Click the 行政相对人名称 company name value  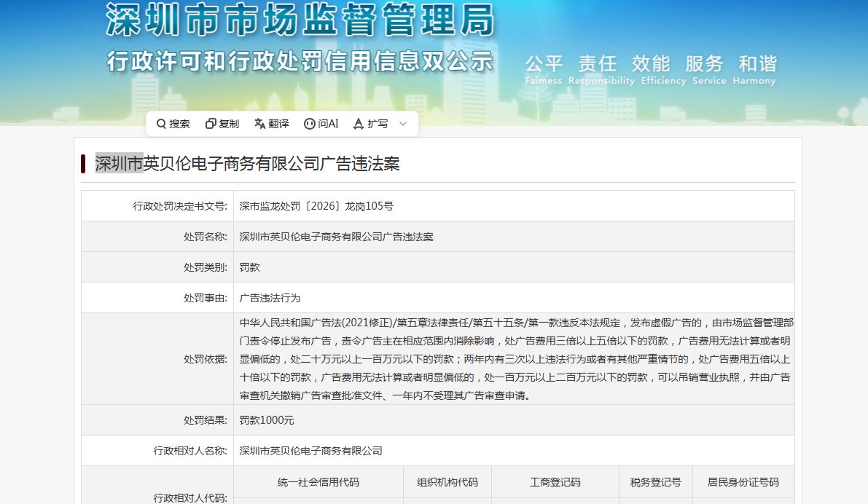point(310,451)
